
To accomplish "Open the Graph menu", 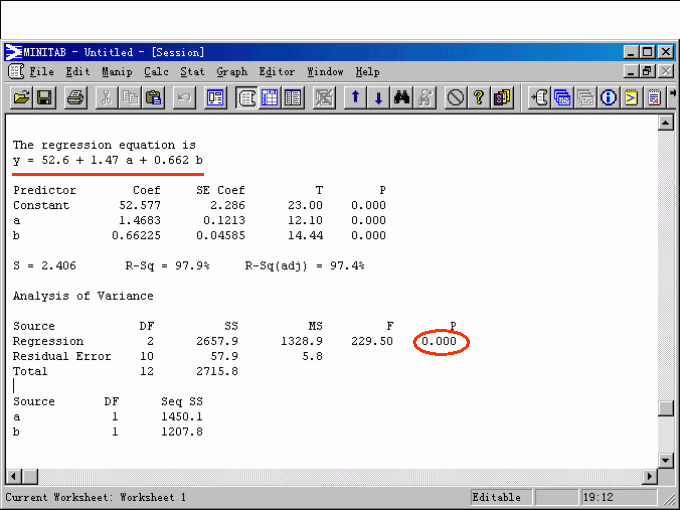I will (x=232, y=72).
